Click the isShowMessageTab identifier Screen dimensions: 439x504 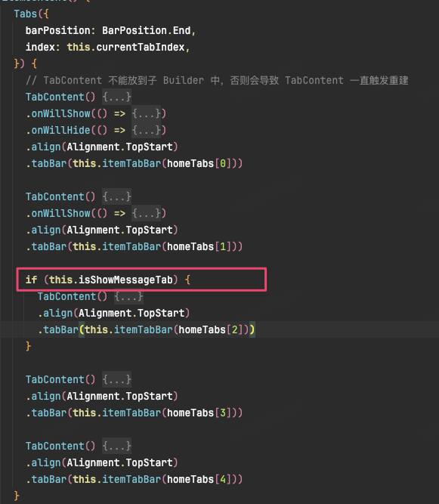tap(125, 280)
